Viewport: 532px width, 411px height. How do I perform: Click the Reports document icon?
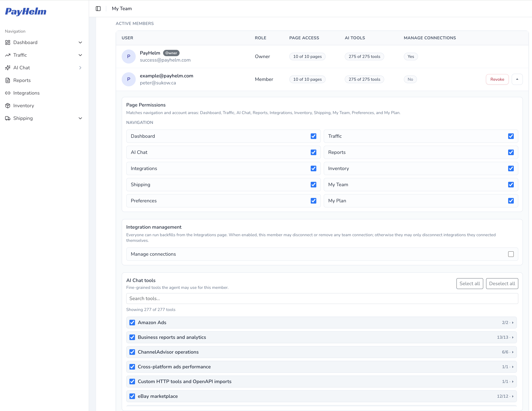[8, 80]
